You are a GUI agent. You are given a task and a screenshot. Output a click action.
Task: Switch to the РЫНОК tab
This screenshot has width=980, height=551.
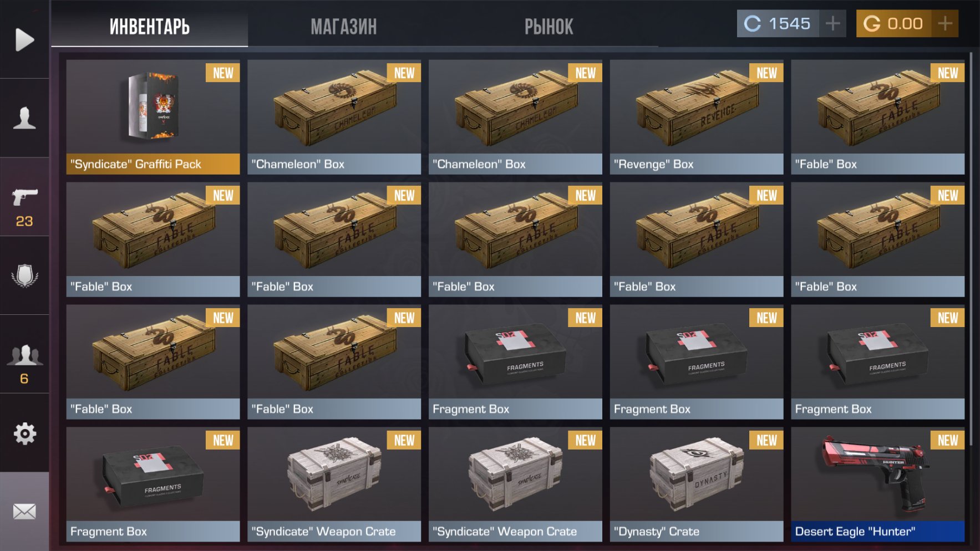pos(549,26)
